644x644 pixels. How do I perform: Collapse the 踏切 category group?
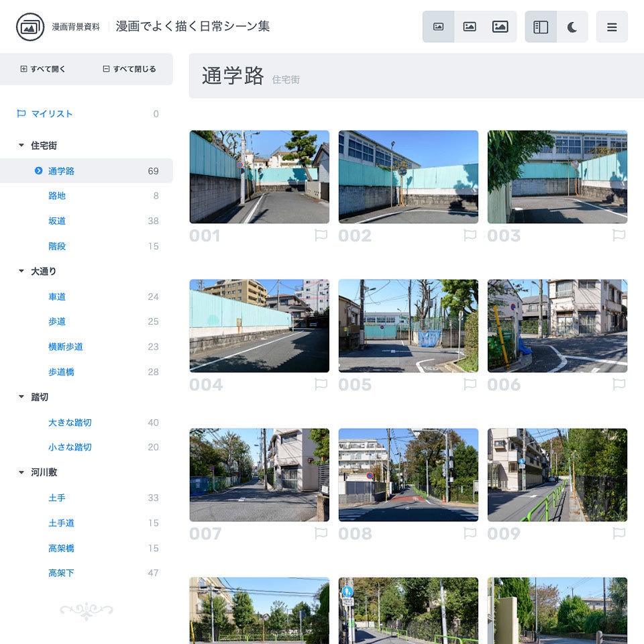click(20, 396)
